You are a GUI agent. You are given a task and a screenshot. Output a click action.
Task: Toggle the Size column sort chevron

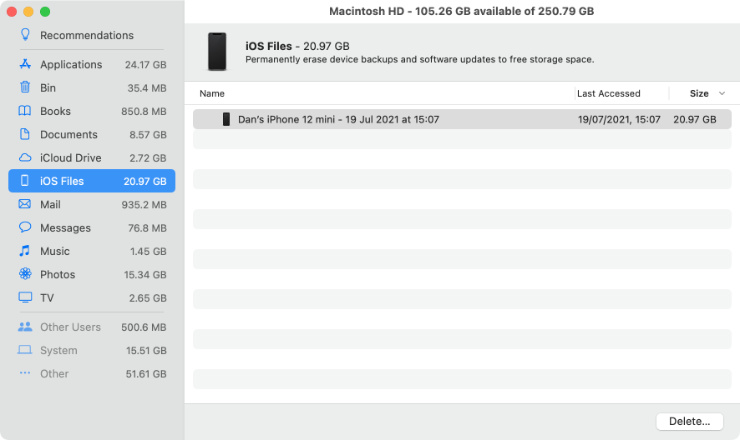pos(722,93)
